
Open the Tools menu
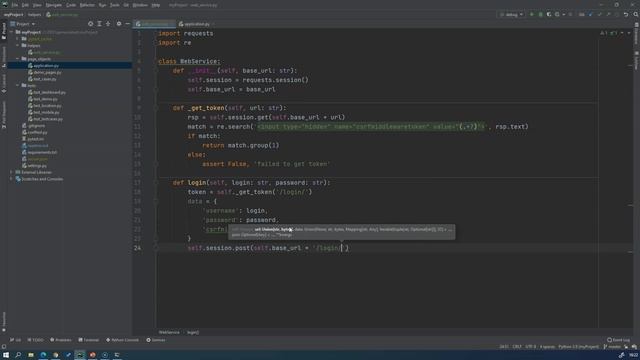tap(115, 5)
